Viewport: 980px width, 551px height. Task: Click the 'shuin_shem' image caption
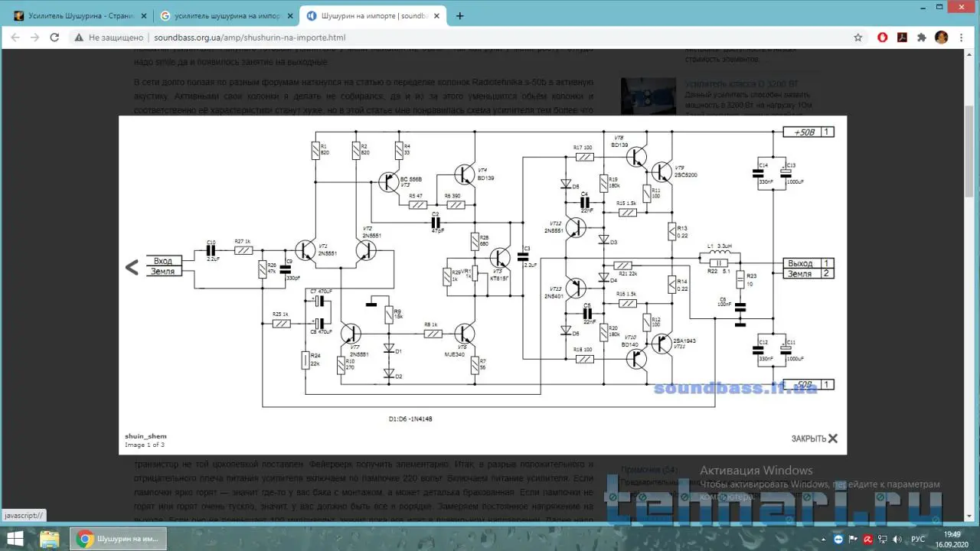(x=145, y=436)
